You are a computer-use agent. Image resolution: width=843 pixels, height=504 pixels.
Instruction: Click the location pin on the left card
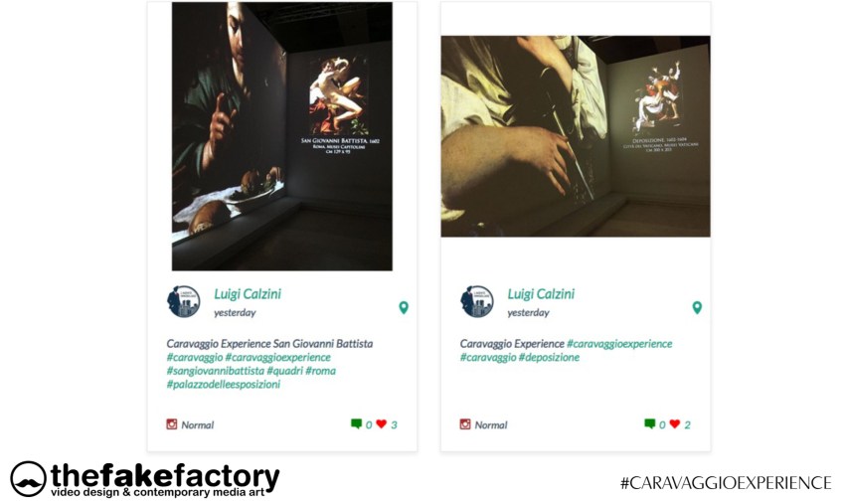pyautogui.click(x=404, y=308)
